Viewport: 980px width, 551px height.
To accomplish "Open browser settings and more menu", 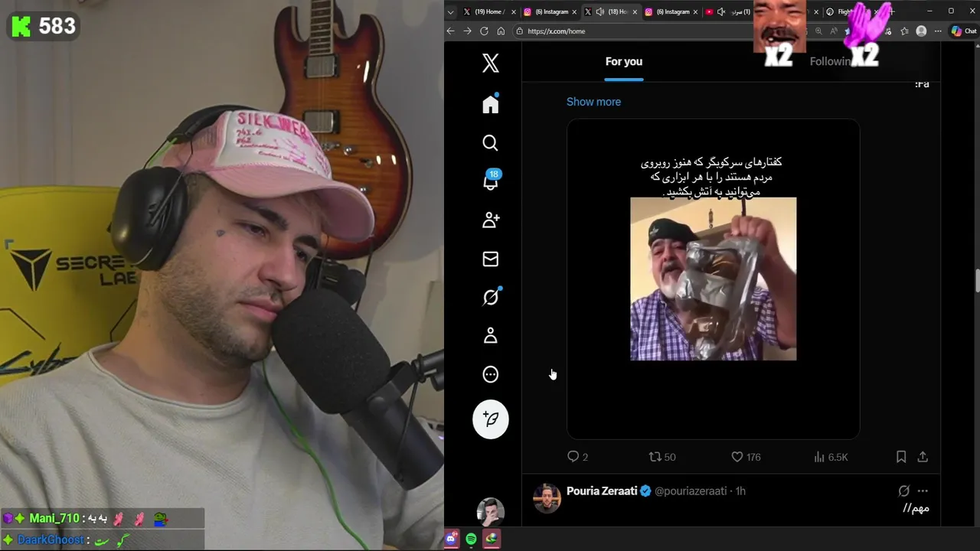I will click(x=938, y=31).
